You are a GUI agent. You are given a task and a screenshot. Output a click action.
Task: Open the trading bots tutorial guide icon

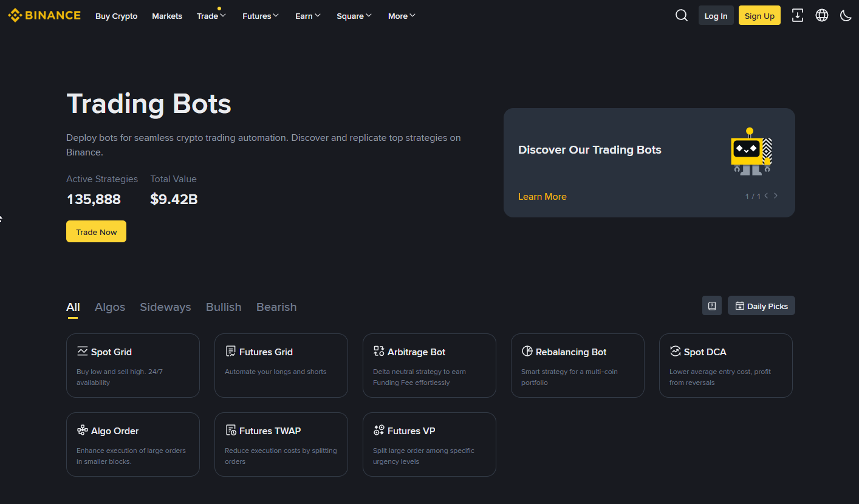(x=711, y=305)
